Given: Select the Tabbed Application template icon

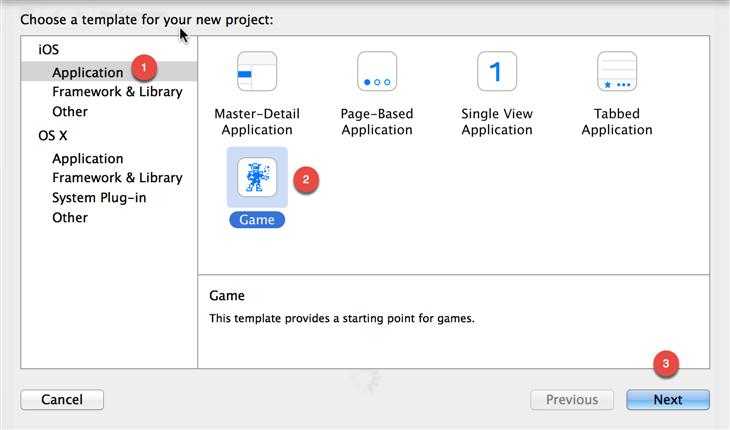Looking at the screenshot, I should click(617, 72).
